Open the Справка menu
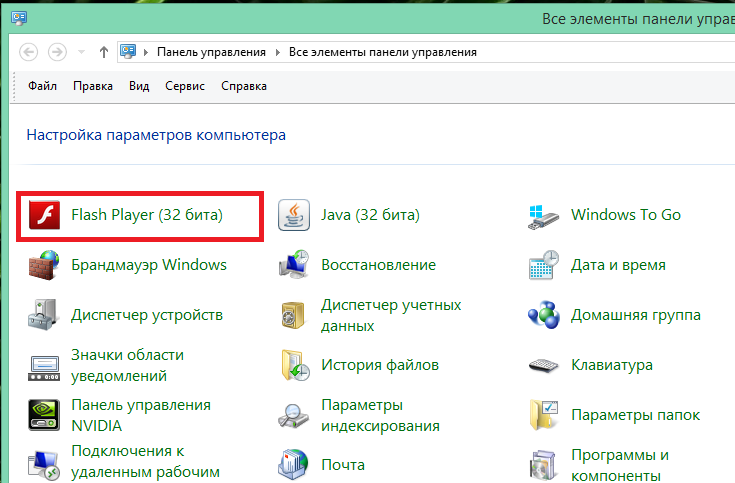Viewport: 735px width, 483px height. [x=244, y=86]
